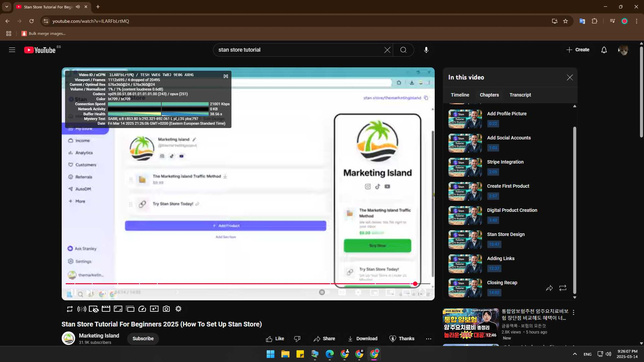Screen dimensions: 644x362
Task: Loop the Closing Recap chapter
Action: click(563, 288)
